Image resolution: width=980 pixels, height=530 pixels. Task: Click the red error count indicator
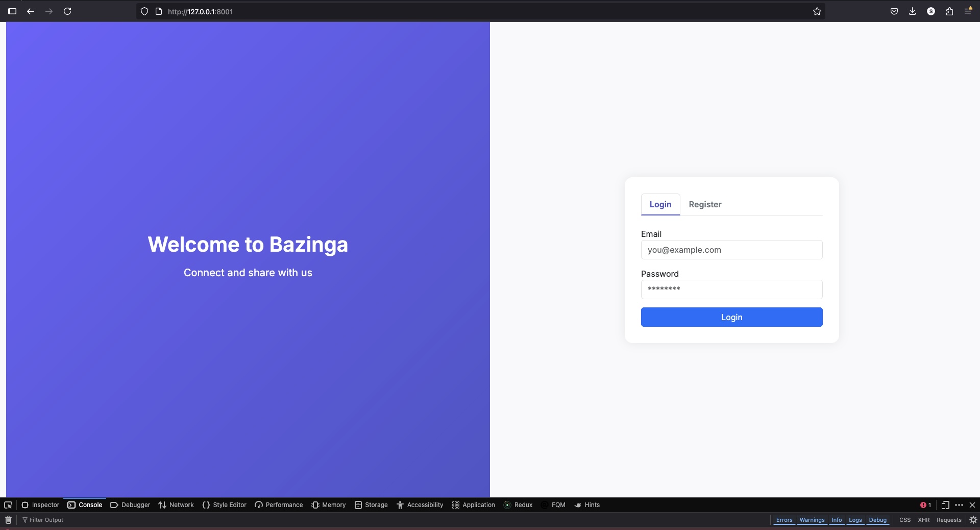pyautogui.click(x=925, y=505)
